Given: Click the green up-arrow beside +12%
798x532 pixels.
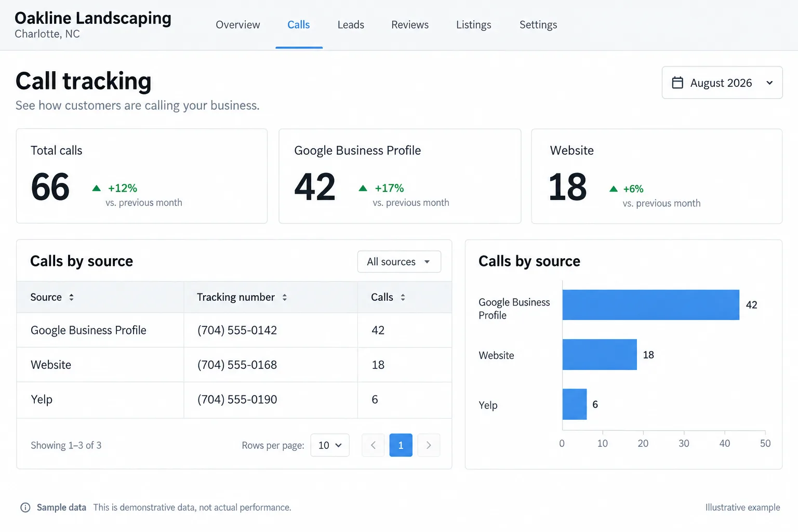Looking at the screenshot, I should tap(96, 188).
